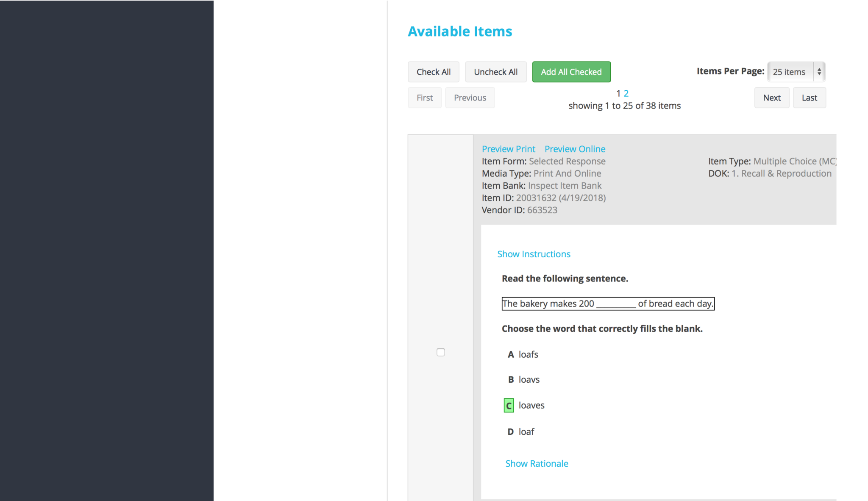Tick the checkbox for item 20031632
The height and width of the screenshot is (501, 868).
pyautogui.click(x=441, y=352)
